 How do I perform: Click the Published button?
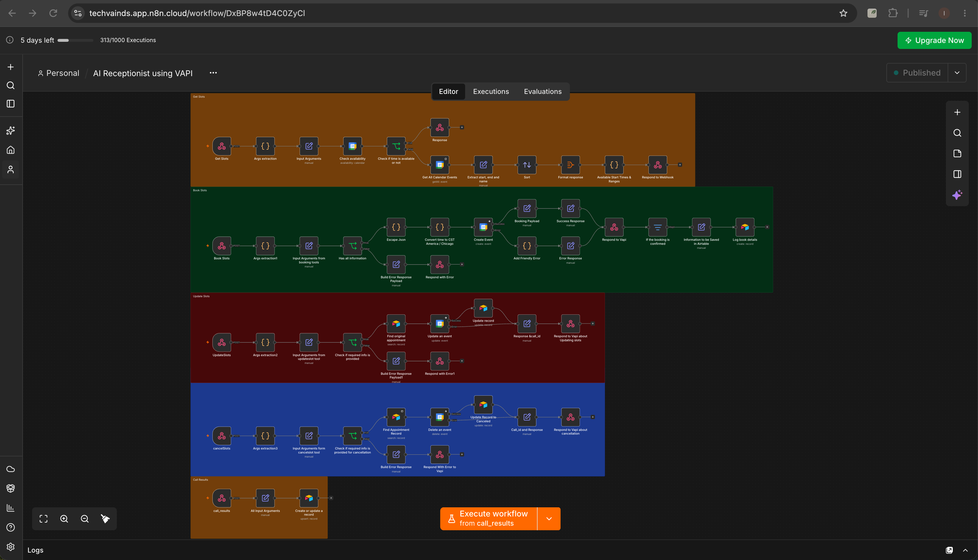(917, 73)
